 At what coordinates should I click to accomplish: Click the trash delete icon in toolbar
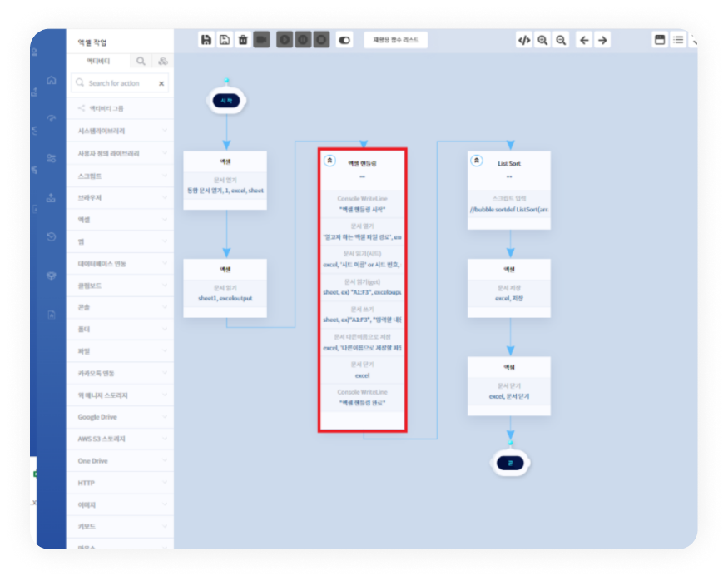click(x=243, y=40)
